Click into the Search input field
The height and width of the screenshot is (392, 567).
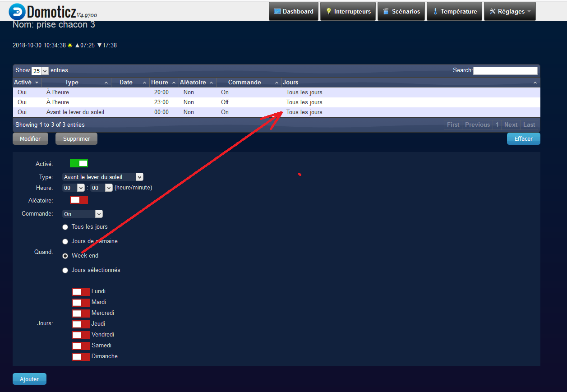click(505, 70)
